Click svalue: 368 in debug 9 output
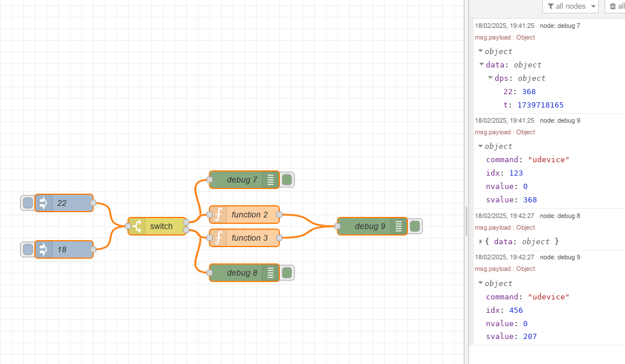The width and height of the screenshot is (625, 364). point(512,199)
